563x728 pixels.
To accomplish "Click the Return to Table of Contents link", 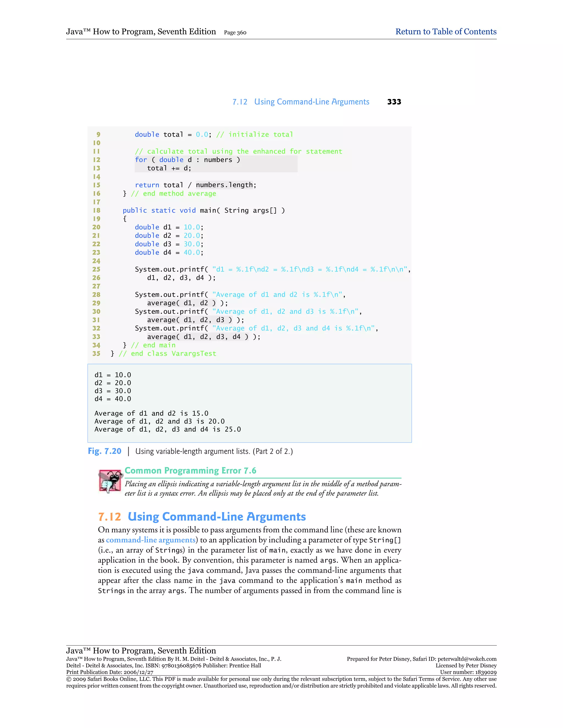I will pyautogui.click(x=446, y=32).
